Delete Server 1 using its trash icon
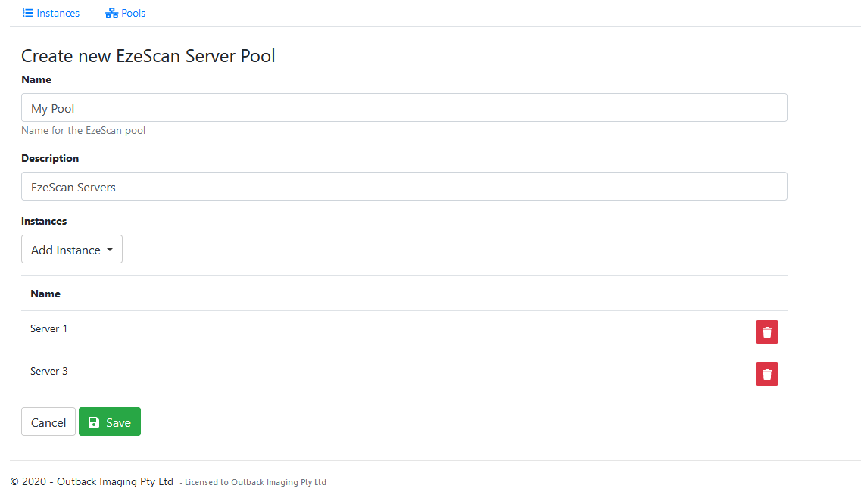The width and height of the screenshot is (861, 504). (x=766, y=331)
